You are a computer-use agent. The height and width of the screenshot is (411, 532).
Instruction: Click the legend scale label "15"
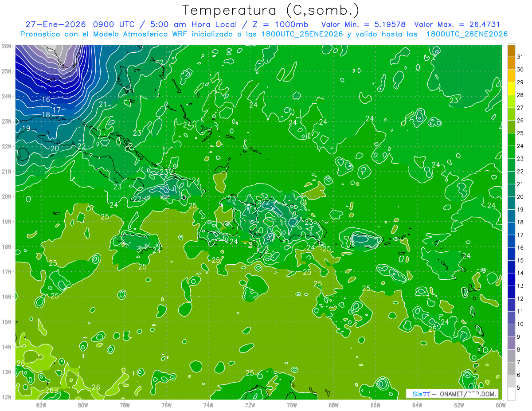click(520, 260)
